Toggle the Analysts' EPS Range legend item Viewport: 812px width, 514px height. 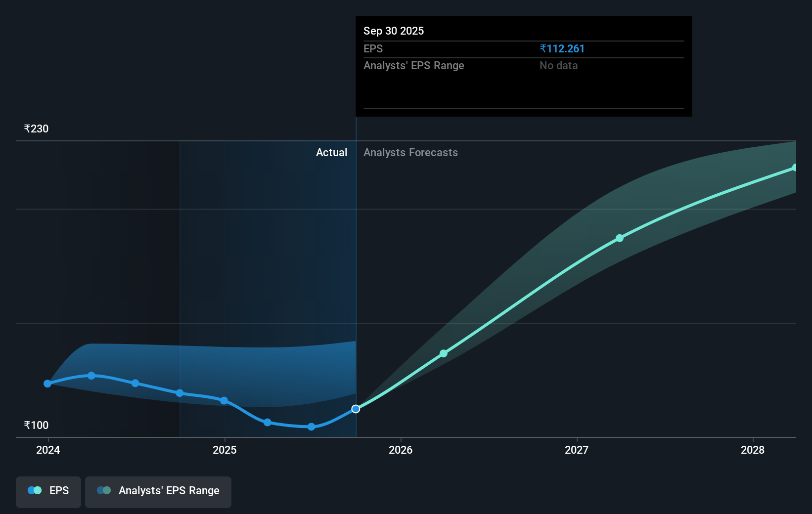[x=158, y=492]
